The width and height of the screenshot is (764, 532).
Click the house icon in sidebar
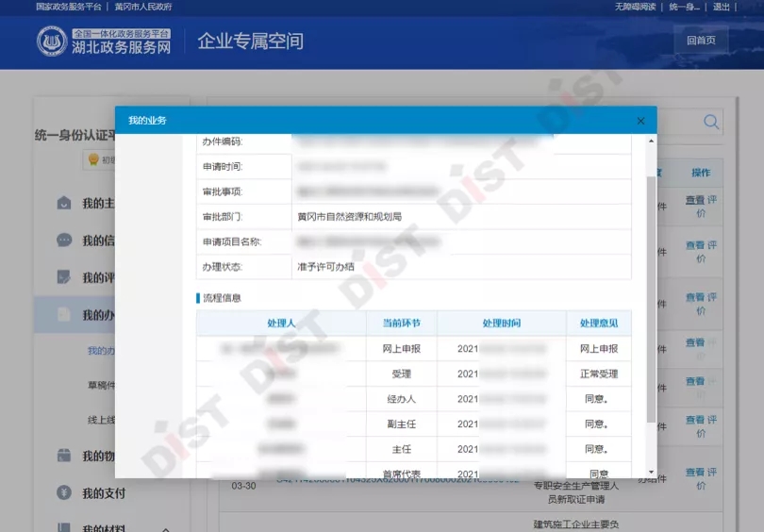coord(63,203)
